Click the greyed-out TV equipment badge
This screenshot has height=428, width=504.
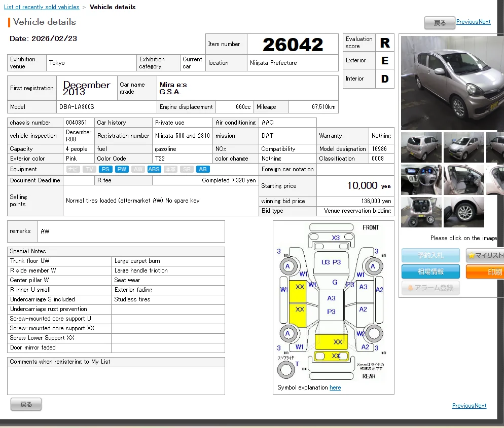pyautogui.click(x=89, y=169)
